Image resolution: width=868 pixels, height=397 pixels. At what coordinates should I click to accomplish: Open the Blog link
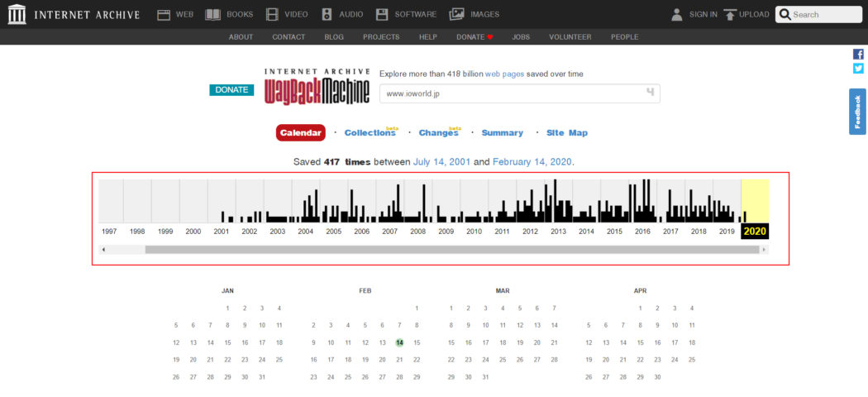click(x=334, y=37)
